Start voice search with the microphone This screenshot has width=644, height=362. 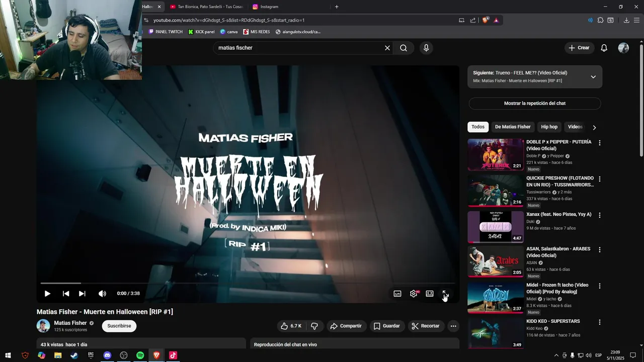[x=426, y=48]
